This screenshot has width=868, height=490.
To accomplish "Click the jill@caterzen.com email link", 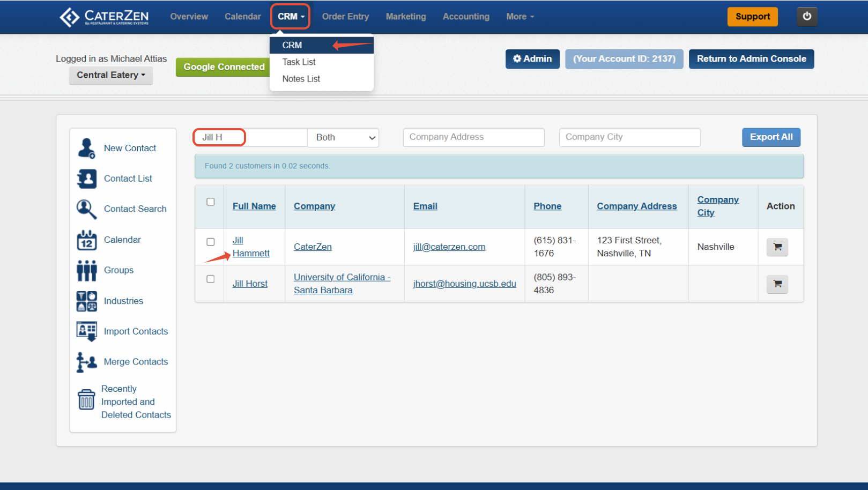I will pos(449,247).
